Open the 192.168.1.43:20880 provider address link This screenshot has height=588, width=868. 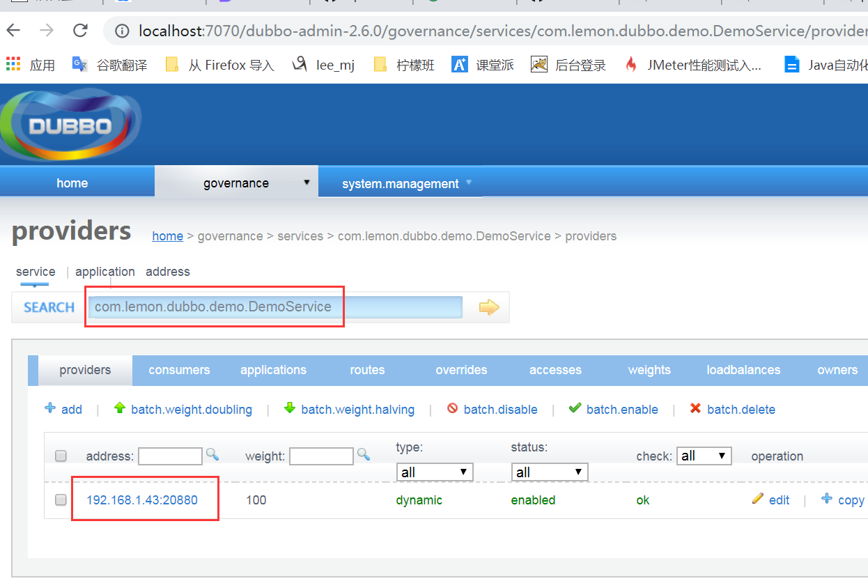pyautogui.click(x=142, y=500)
